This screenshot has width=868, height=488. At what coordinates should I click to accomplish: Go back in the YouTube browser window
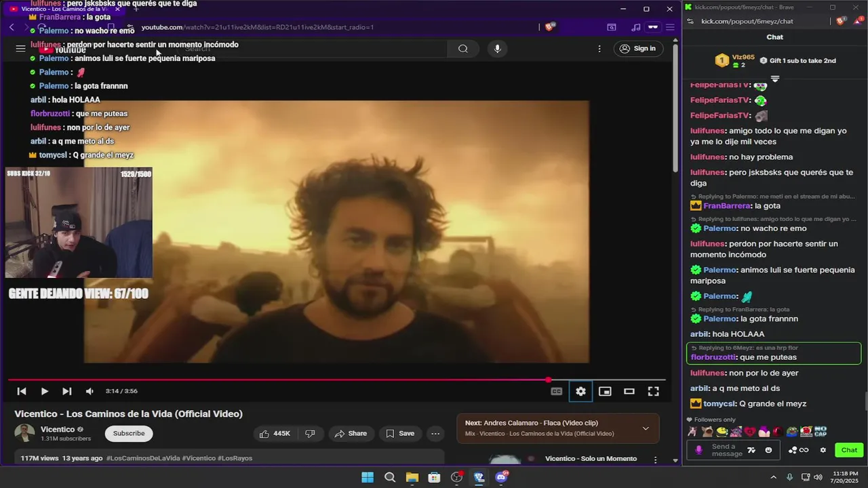[12, 27]
